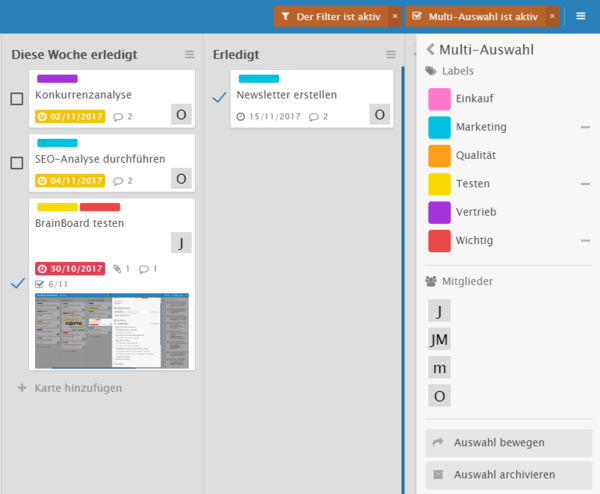Click the 'Auswahl bewegen' button

click(x=509, y=443)
